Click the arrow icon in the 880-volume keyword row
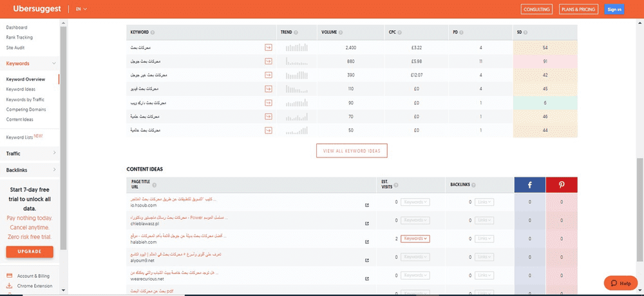The image size is (644, 296). coord(268,61)
